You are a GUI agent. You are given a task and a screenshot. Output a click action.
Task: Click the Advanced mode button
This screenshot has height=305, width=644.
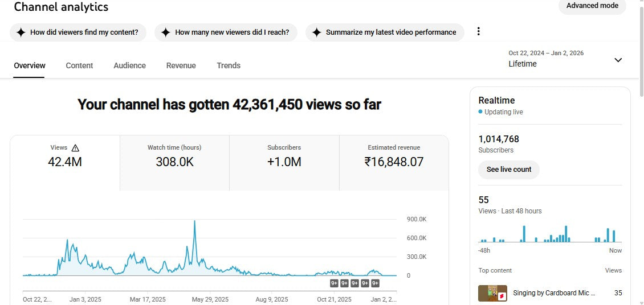[x=592, y=6]
